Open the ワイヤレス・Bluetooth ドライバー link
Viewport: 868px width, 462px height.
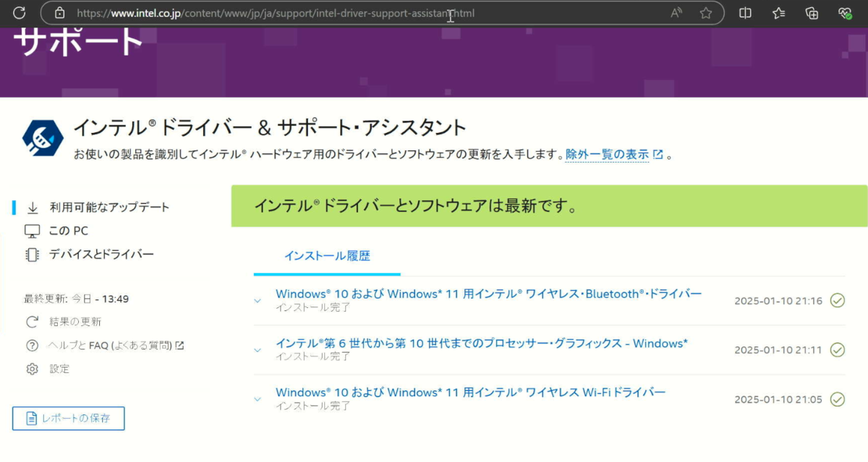(488, 294)
